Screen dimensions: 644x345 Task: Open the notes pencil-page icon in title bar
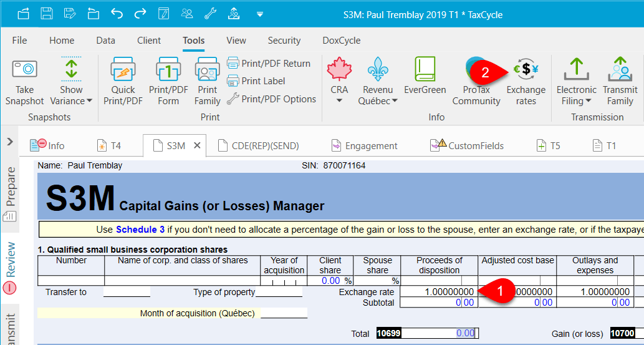[x=163, y=14]
